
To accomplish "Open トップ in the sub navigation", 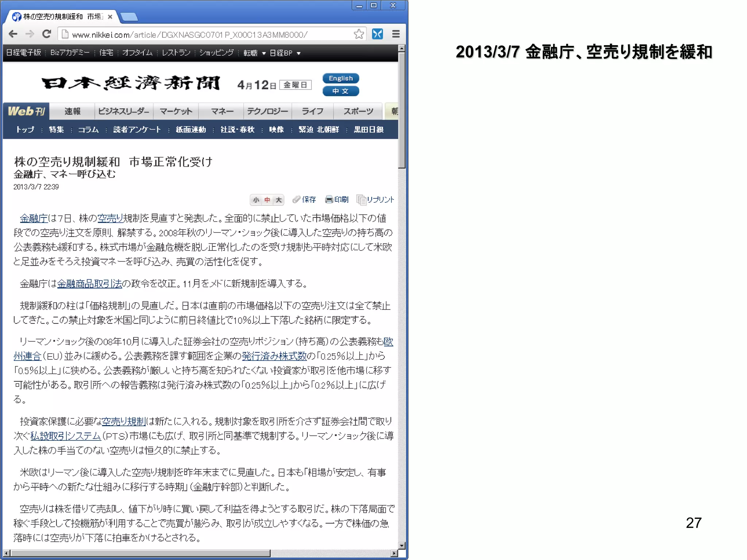I will tap(25, 129).
